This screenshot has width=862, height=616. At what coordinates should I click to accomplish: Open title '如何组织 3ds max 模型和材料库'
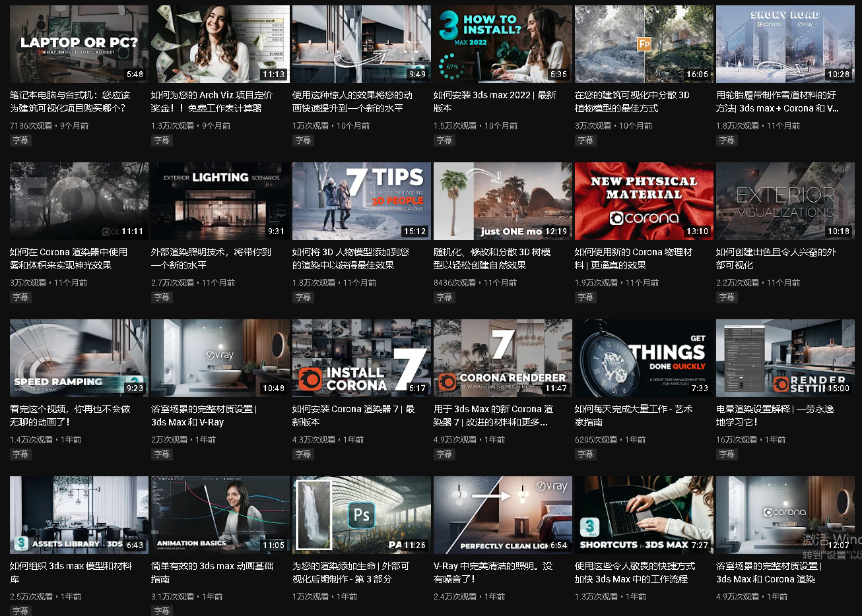click(x=71, y=572)
